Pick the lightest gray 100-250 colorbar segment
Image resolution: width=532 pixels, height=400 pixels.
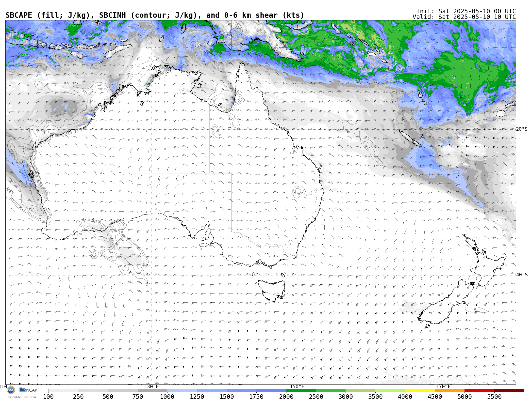[x=63, y=391]
